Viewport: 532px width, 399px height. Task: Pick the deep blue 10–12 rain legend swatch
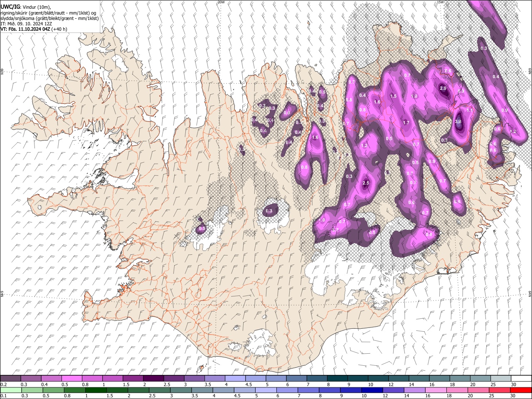pyautogui.click(x=372, y=390)
